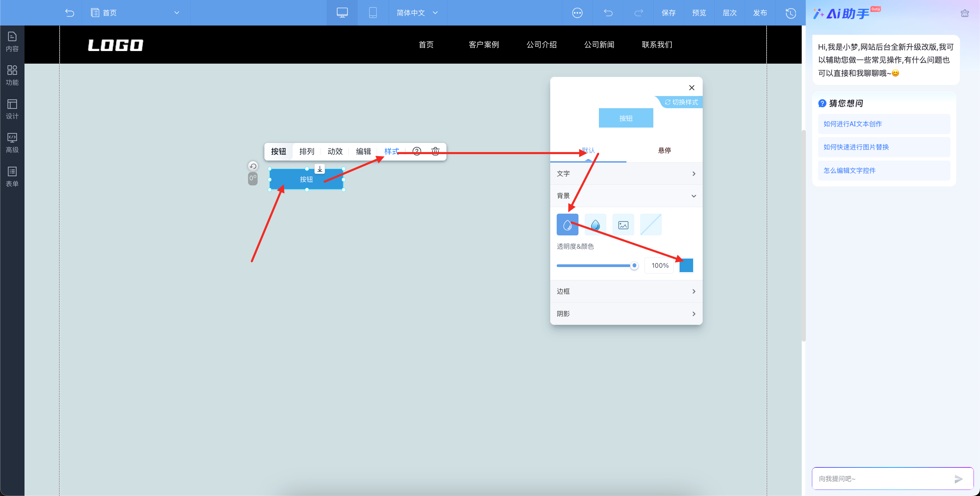Open 样式 in the button toolbar
The width and height of the screenshot is (980, 496).
(x=391, y=151)
